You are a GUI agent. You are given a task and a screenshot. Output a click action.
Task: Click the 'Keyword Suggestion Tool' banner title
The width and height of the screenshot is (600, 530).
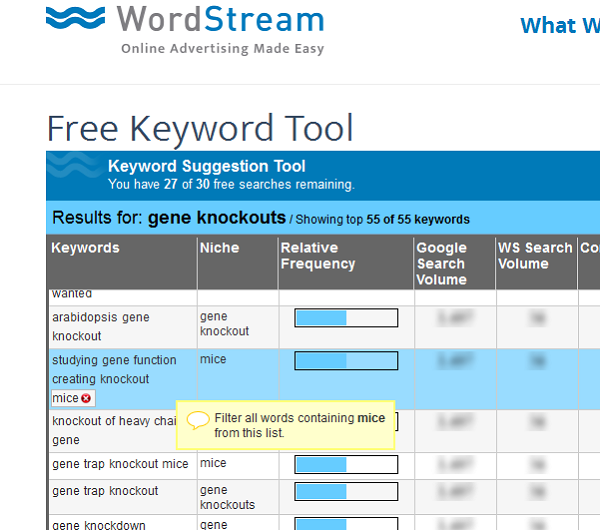[207, 166]
